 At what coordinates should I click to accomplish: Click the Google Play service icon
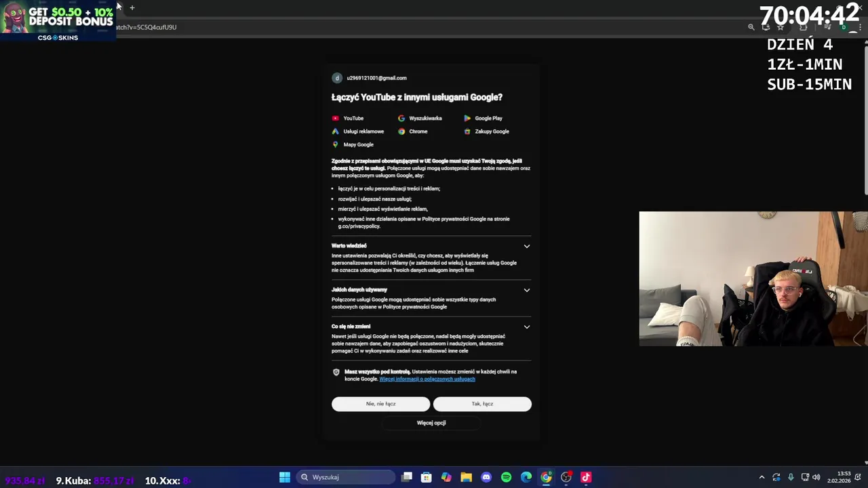(x=467, y=118)
